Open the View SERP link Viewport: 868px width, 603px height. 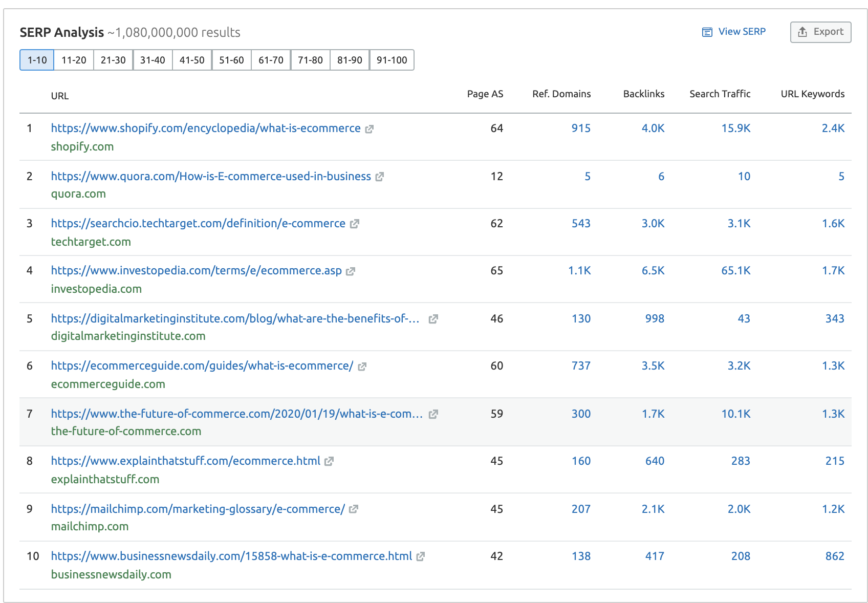pos(734,32)
